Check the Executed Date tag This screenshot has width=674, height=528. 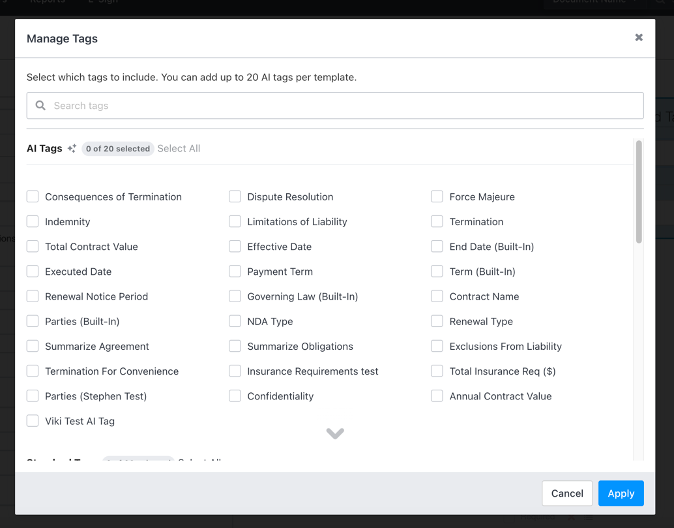33,271
